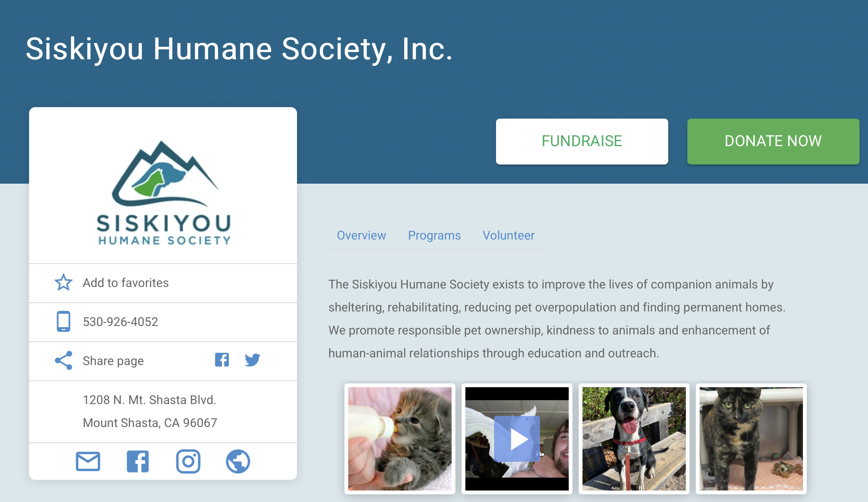The image size is (868, 502).
Task: Switch to the Programs tab
Action: pos(434,235)
